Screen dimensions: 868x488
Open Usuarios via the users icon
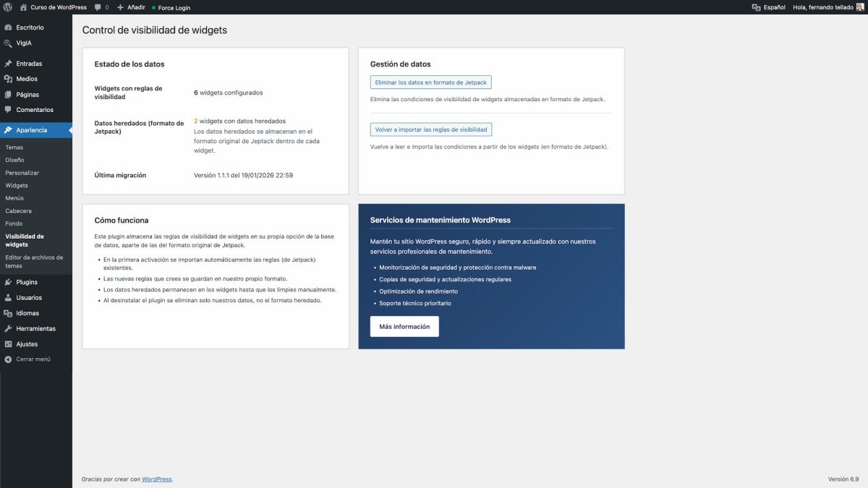pos(9,297)
